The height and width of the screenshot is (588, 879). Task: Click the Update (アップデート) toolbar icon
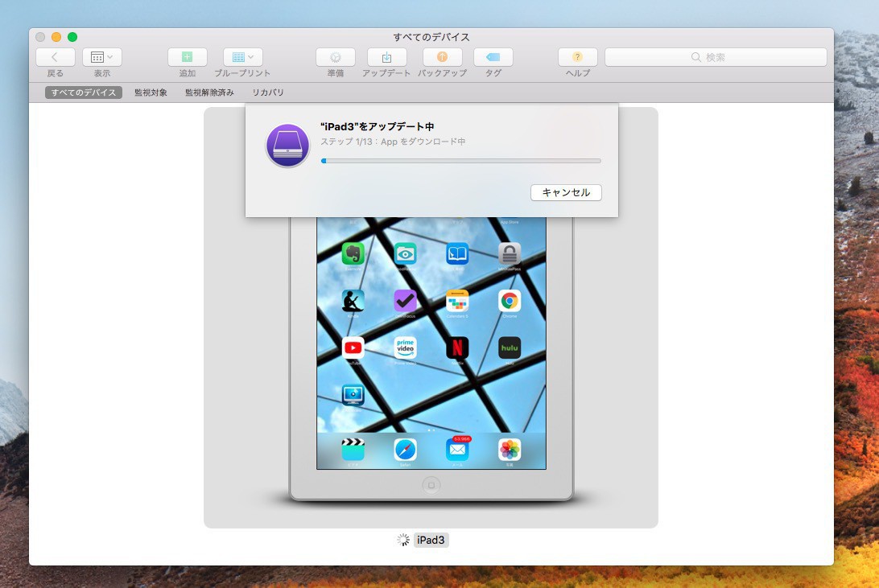[386, 57]
